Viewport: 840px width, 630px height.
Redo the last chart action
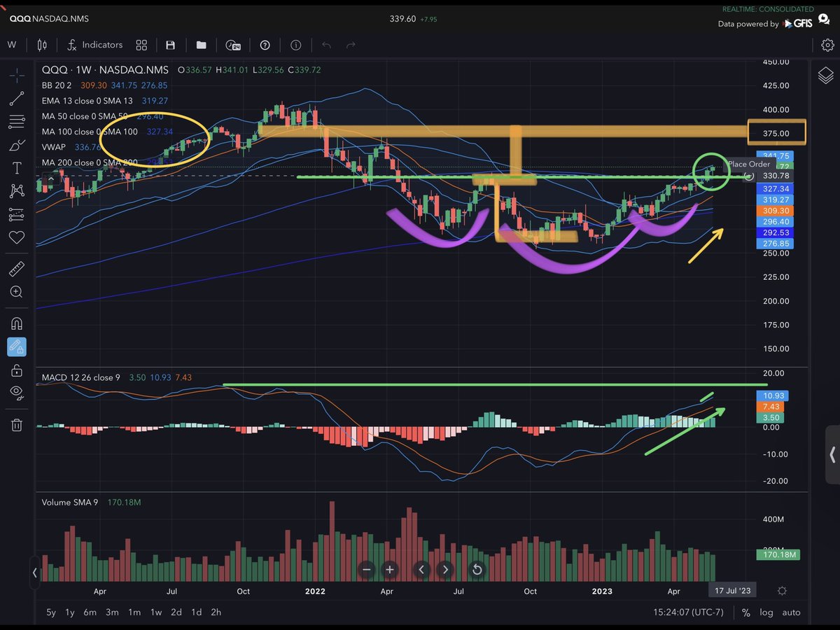pos(351,45)
